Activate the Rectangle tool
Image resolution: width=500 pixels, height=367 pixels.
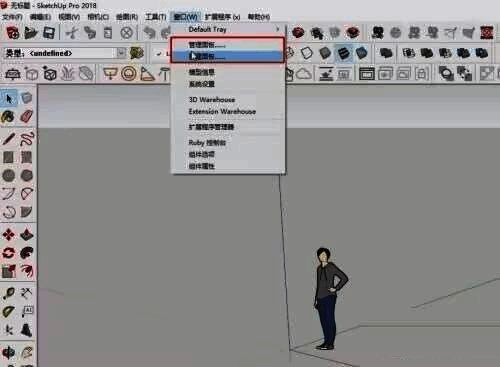(x=8, y=157)
